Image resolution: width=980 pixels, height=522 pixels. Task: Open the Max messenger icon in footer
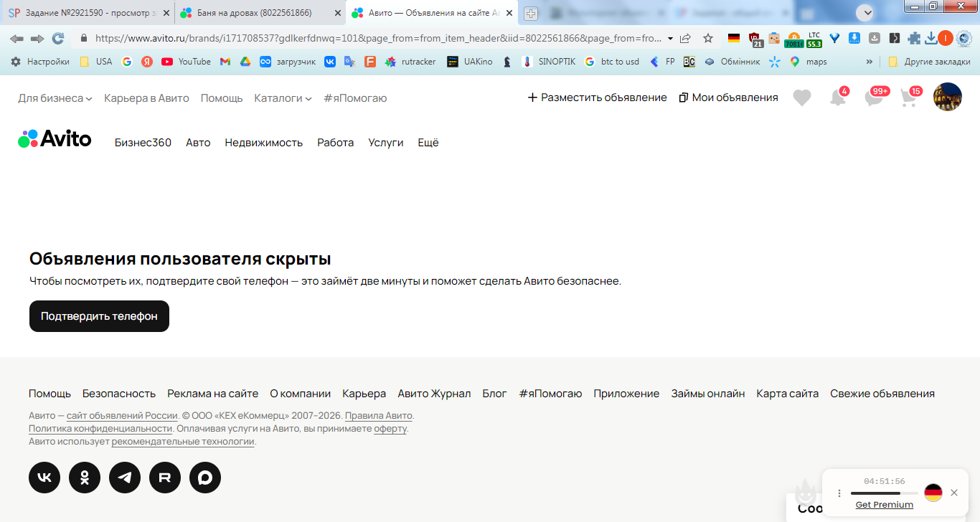coord(205,478)
